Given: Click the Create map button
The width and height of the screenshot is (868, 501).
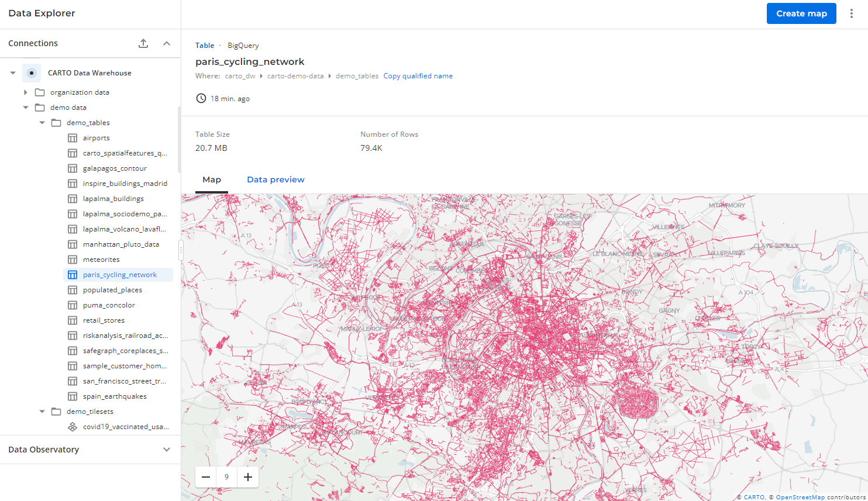Looking at the screenshot, I should tap(801, 13).
